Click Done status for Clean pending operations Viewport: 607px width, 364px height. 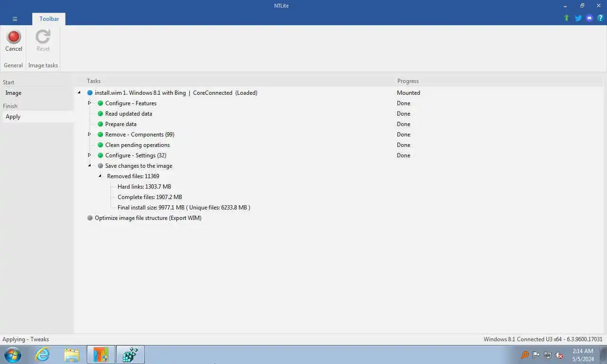(x=404, y=145)
